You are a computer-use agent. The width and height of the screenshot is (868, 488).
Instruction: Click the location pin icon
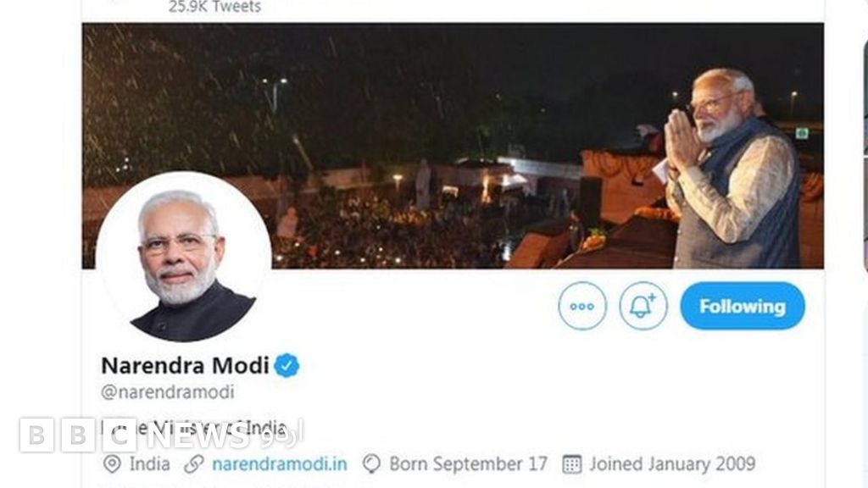tap(111, 464)
